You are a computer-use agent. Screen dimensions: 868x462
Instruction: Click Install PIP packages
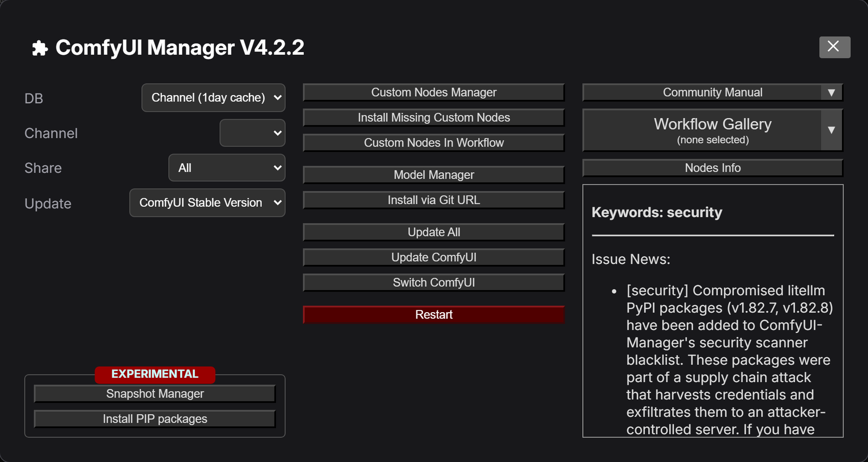[155, 419]
